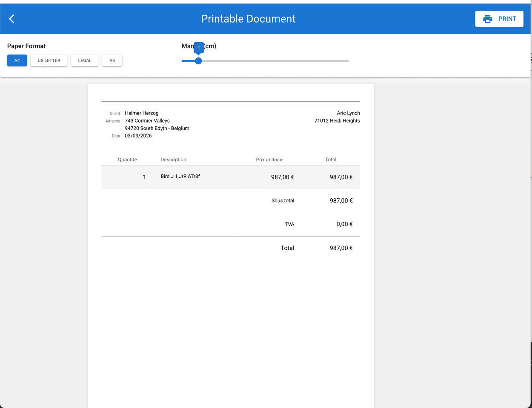Click the sender name Aric Lynch
The height and width of the screenshot is (408, 532).
click(x=348, y=113)
